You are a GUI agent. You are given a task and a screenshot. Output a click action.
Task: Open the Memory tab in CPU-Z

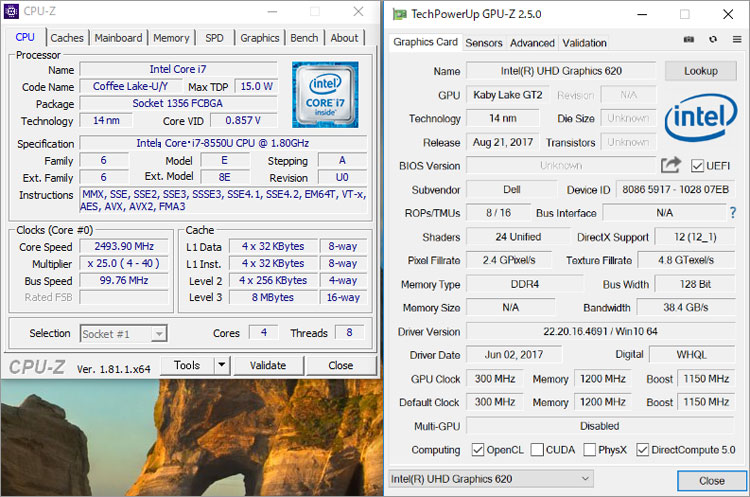click(171, 38)
